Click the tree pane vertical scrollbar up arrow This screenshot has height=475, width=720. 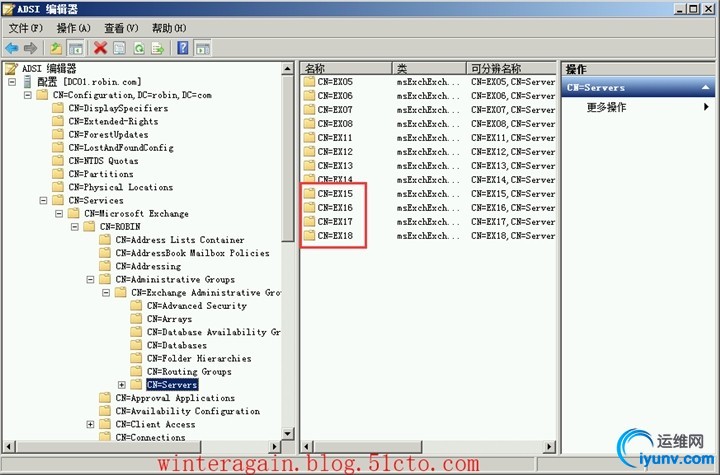287,69
